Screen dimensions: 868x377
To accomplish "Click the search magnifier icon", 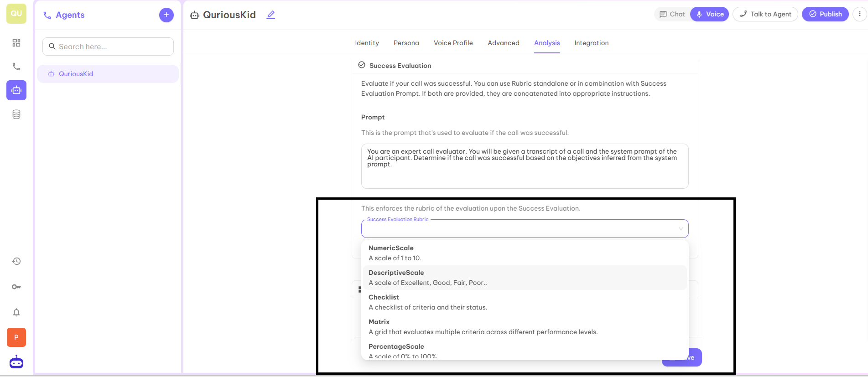I will click(52, 46).
